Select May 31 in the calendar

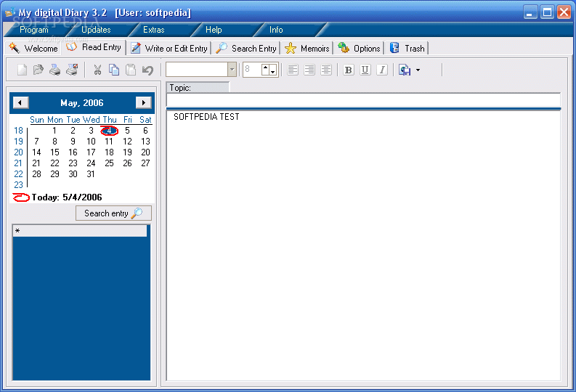pos(91,174)
